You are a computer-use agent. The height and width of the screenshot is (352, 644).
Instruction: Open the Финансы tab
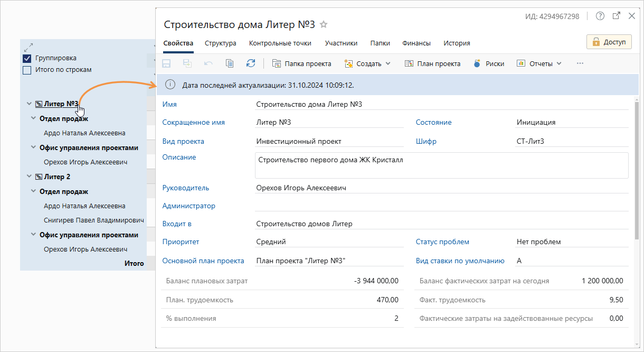[416, 43]
